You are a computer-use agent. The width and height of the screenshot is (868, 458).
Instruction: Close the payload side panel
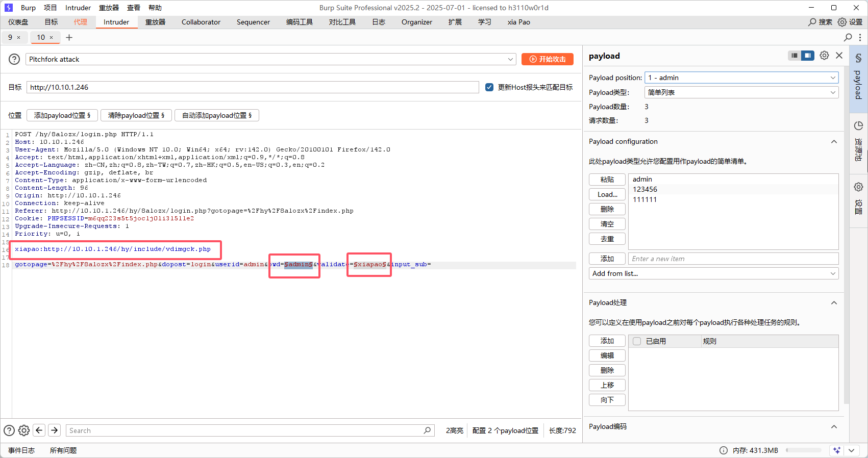(x=839, y=56)
